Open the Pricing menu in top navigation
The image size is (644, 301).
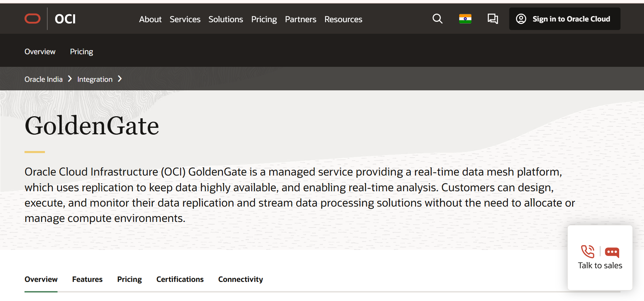pyautogui.click(x=264, y=19)
